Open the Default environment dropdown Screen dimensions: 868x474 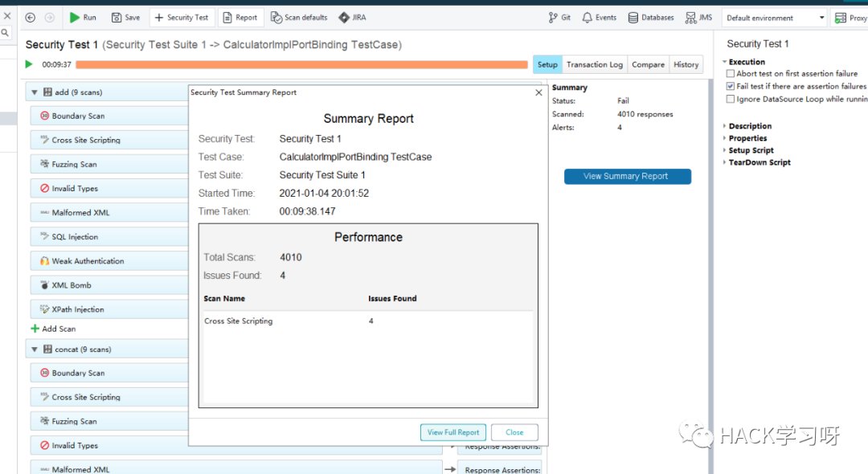[774, 18]
